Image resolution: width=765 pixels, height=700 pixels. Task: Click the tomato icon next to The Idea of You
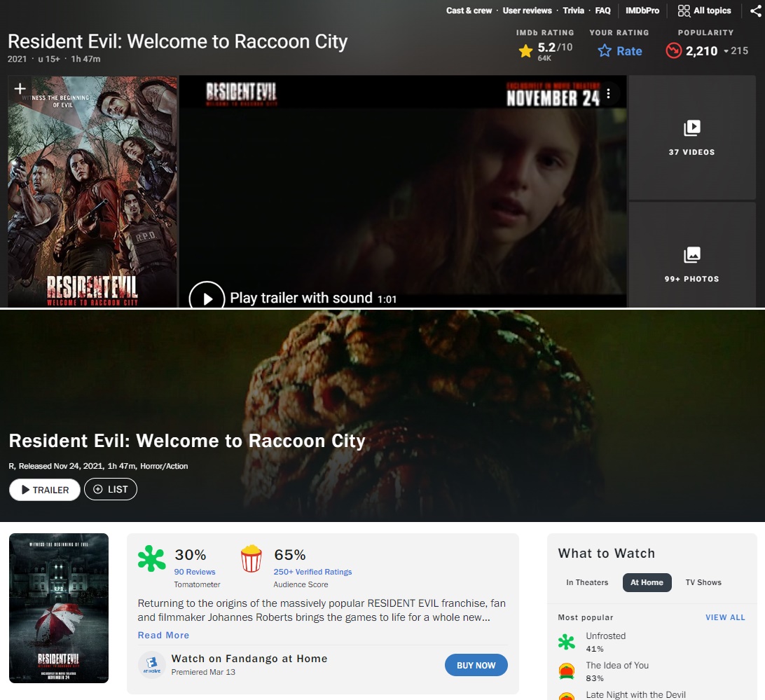567,671
